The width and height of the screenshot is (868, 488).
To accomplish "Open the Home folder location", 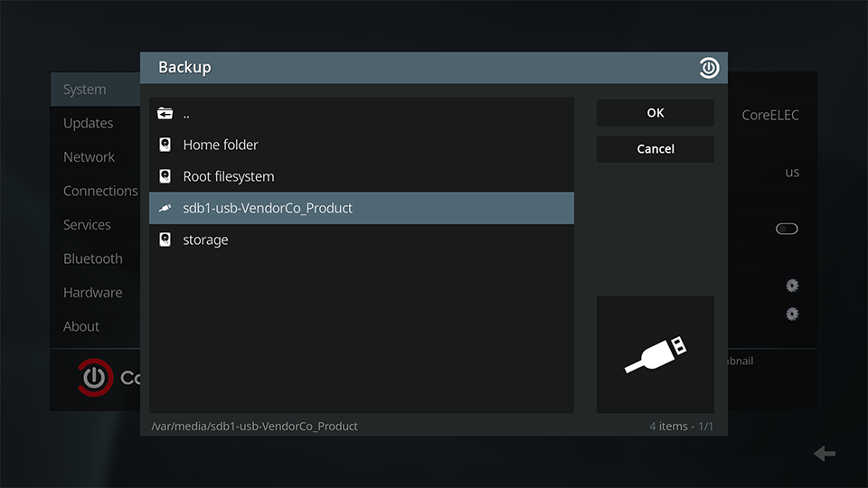I will [x=362, y=145].
